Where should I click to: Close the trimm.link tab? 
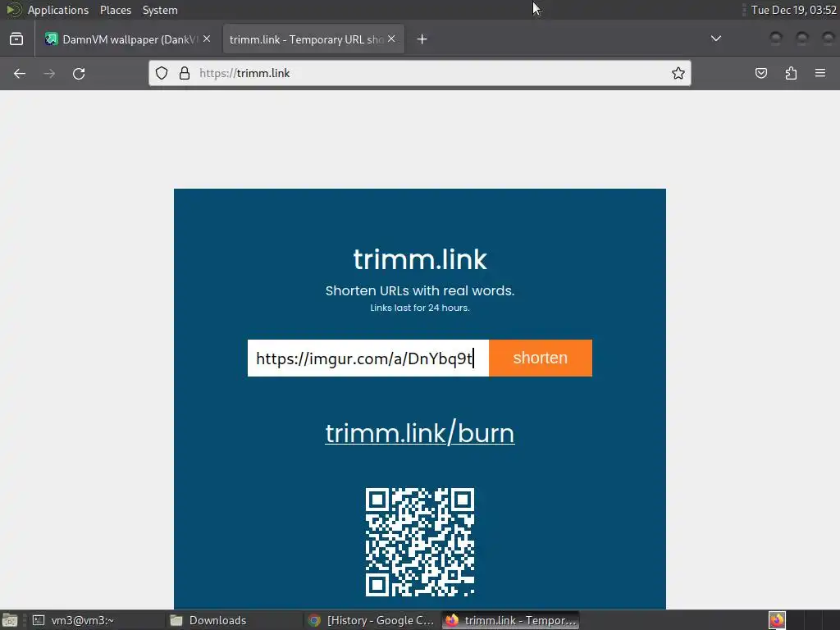pos(391,39)
